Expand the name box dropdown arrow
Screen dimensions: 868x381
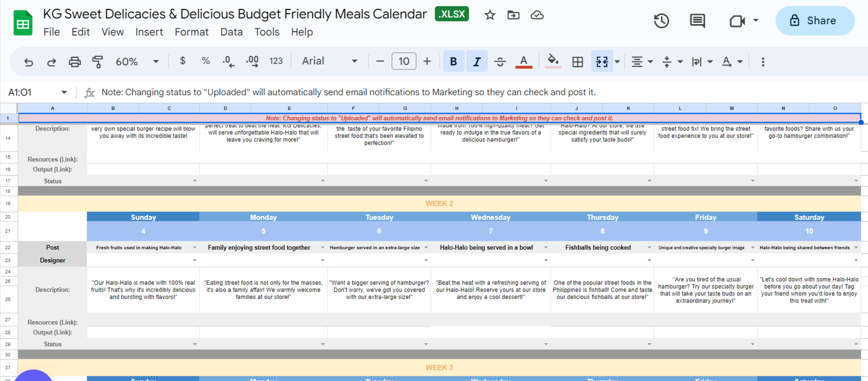(64, 92)
